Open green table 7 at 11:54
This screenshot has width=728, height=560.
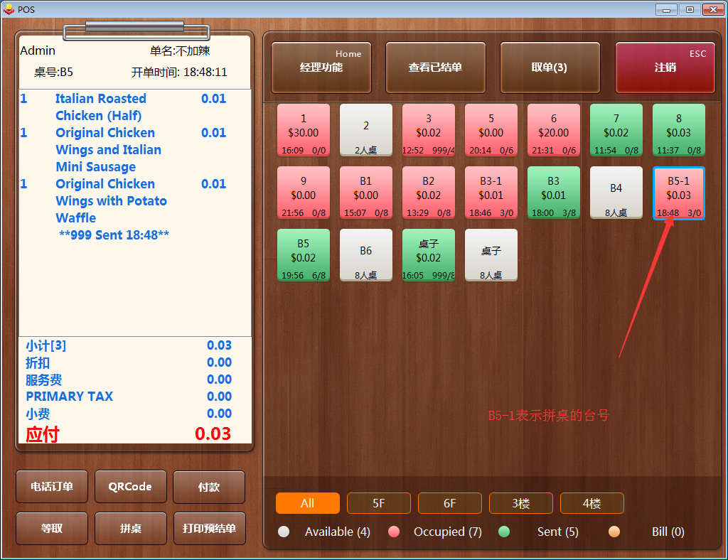pyautogui.click(x=616, y=130)
